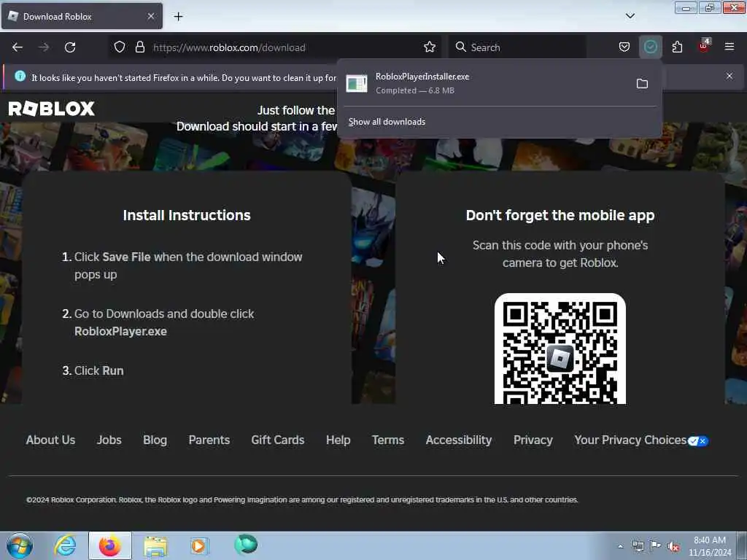Open the tracking protection shield
Viewport: 747px width, 560px height.
click(x=120, y=47)
